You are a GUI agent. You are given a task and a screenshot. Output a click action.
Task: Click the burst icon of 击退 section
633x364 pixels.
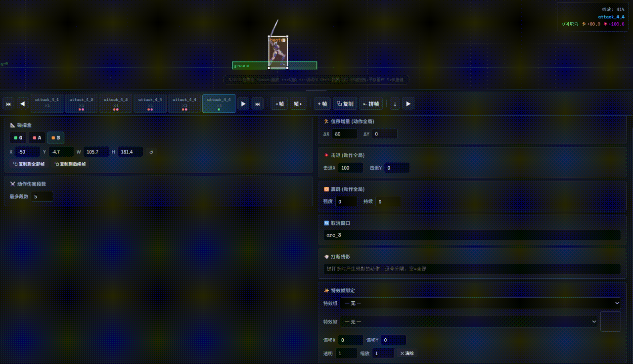pyautogui.click(x=326, y=155)
